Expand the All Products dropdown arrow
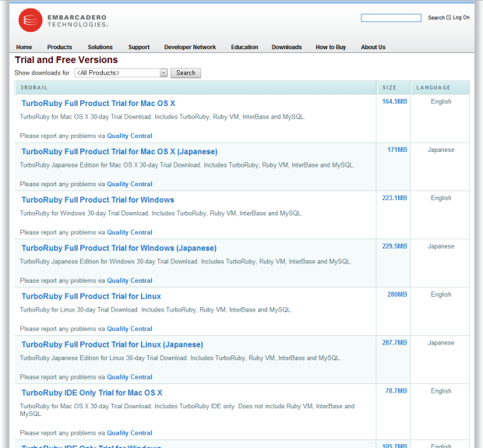This screenshot has height=448, width=483. pyautogui.click(x=164, y=72)
